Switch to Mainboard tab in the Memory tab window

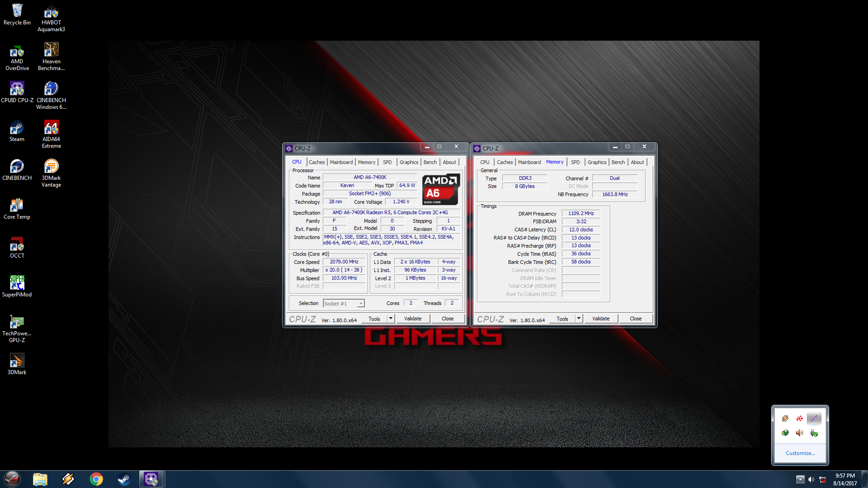tap(529, 162)
